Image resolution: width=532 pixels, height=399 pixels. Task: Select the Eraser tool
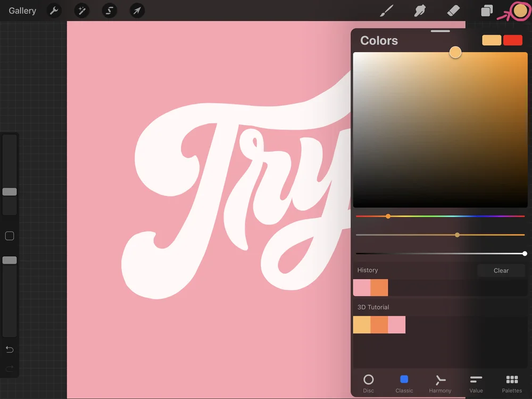tap(453, 11)
